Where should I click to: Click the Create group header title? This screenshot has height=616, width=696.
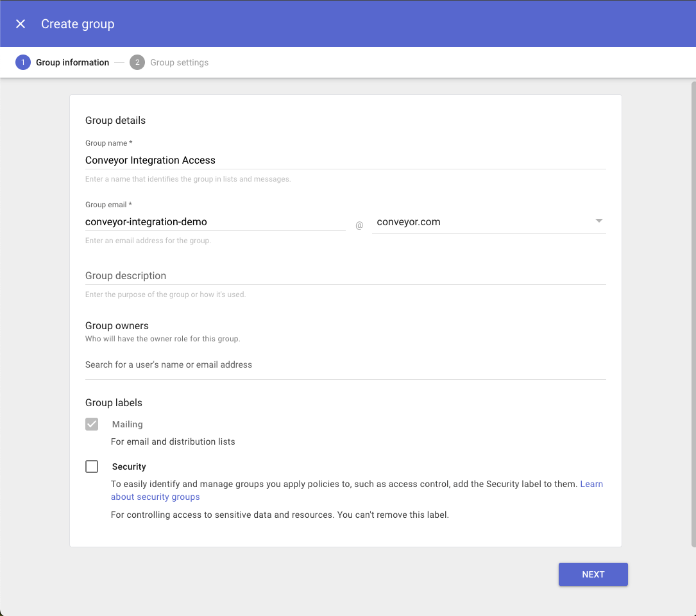coord(78,24)
